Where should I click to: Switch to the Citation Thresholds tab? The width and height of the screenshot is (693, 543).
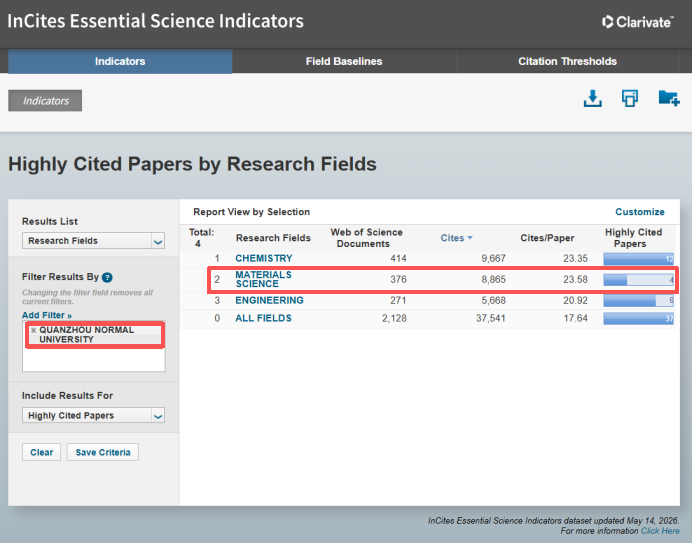567,61
